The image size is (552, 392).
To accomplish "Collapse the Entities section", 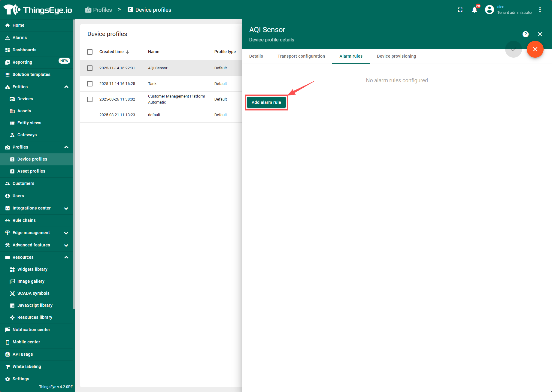I will point(66,87).
